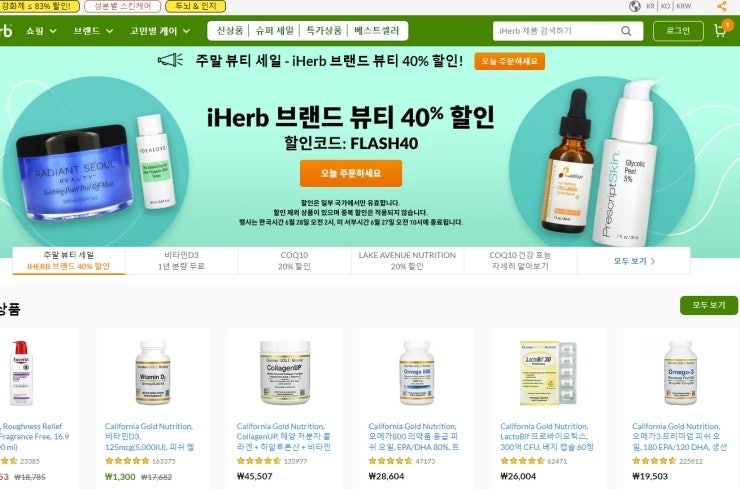Click the 로그인 button

678,31
